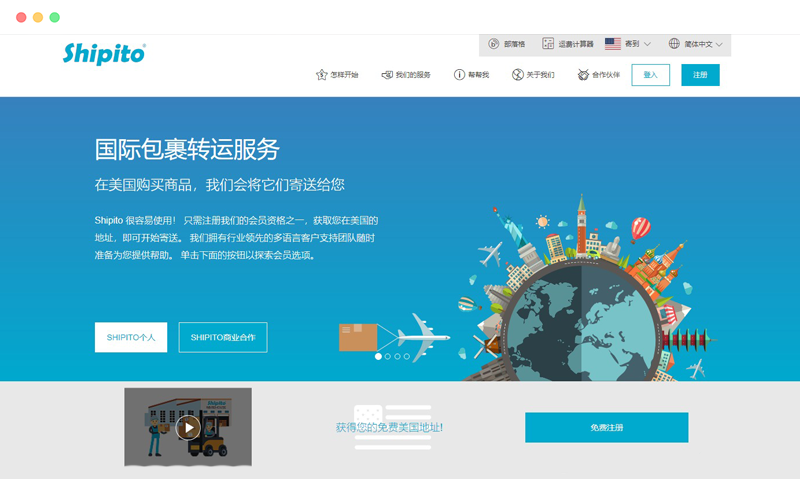The height and width of the screenshot is (479, 800).
Task: Click the globe language icon
Action: (x=674, y=44)
